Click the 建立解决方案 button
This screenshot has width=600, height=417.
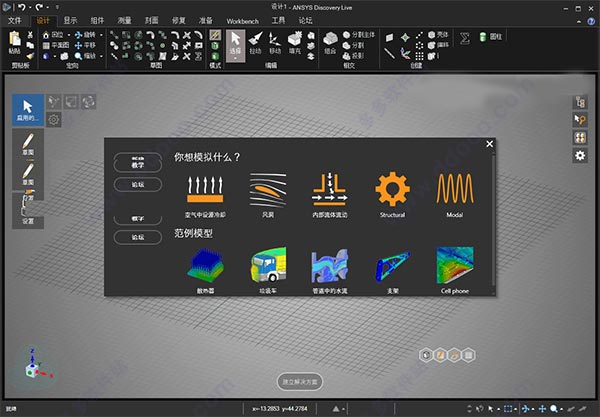300,381
